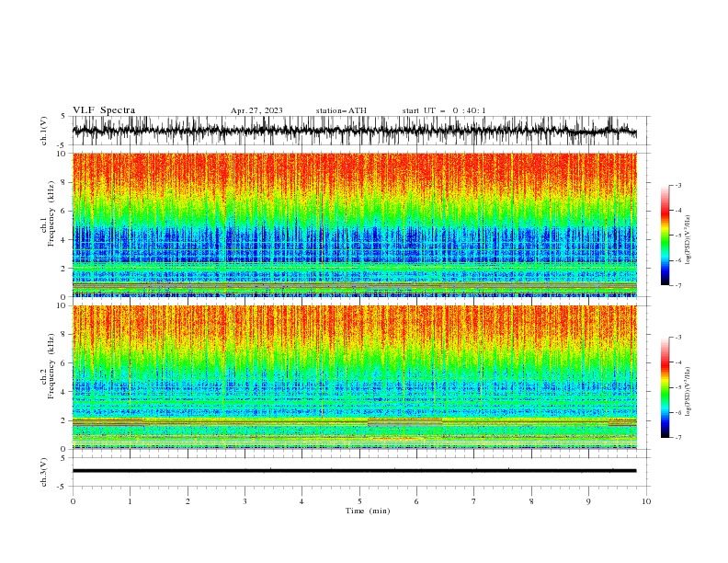Click the "ch.3(V)" axis label
The height and width of the screenshot is (563, 728).
[x=43, y=472]
